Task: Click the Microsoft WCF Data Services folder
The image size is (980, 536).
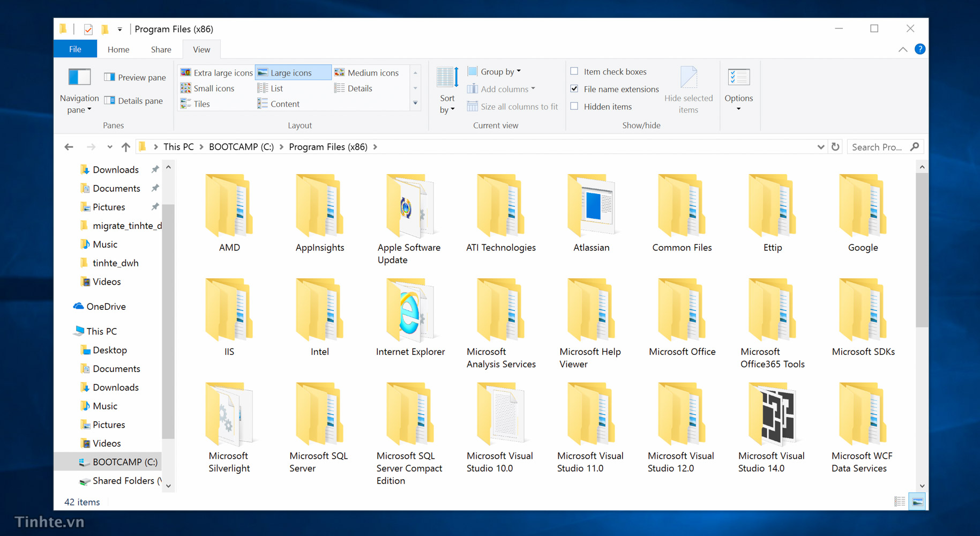Action: [863, 428]
